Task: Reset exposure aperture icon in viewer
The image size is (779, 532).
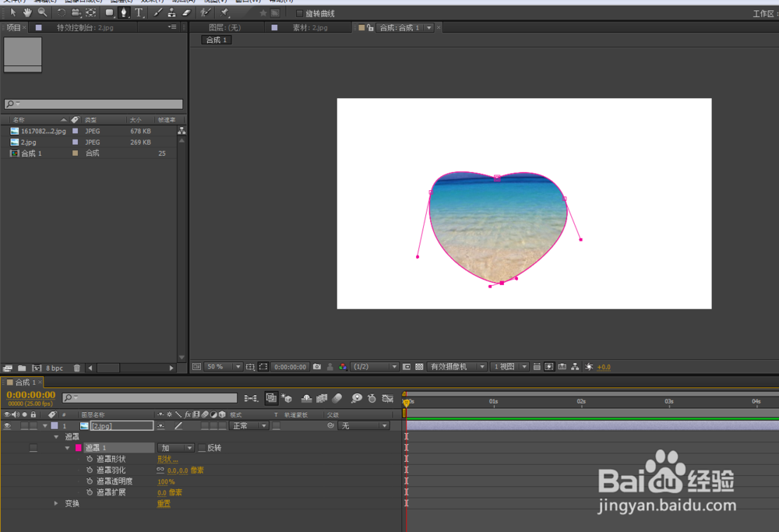Action: click(x=589, y=367)
